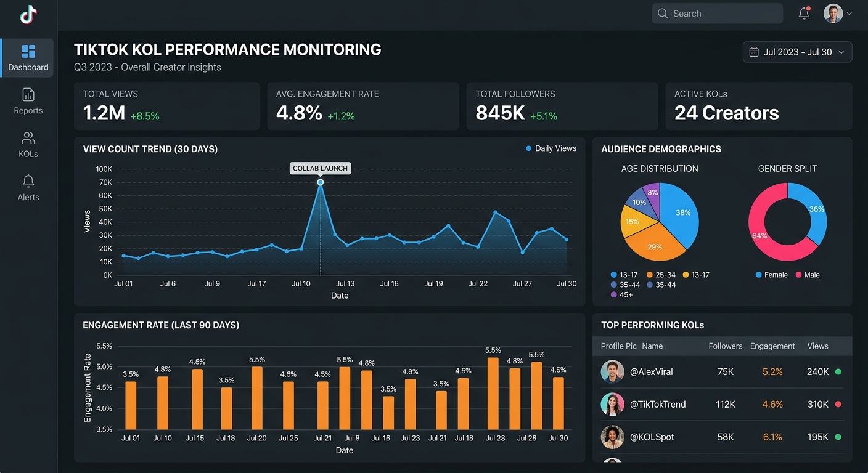This screenshot has width=868, height=473.
Task: Toggle the Daily Views legend series
Action: point(551,148)
